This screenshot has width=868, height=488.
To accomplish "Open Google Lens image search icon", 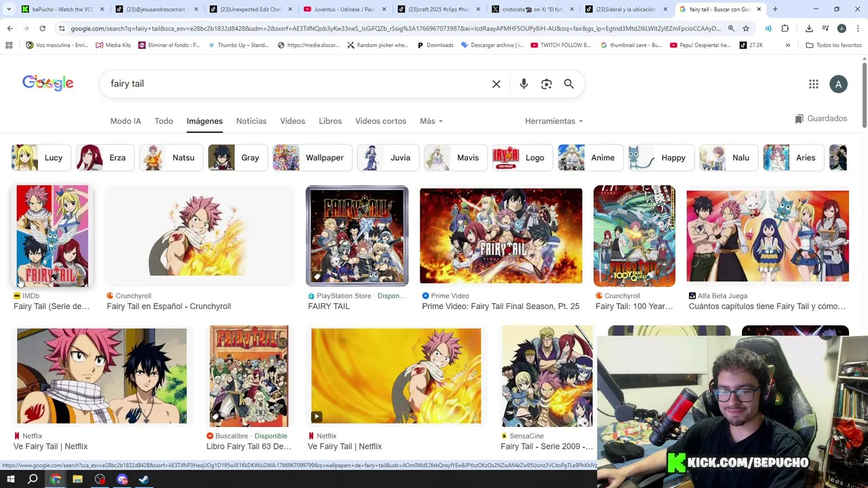I will pyautogui.click(x=547, y=84).
